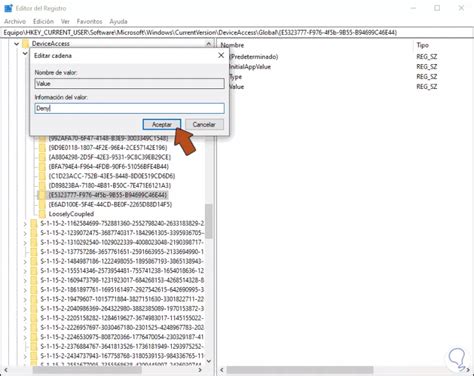Expand the S-1-15-2-1310292540 key
Image resolution: width=474 pixels, height=376 pixels.
25,243
